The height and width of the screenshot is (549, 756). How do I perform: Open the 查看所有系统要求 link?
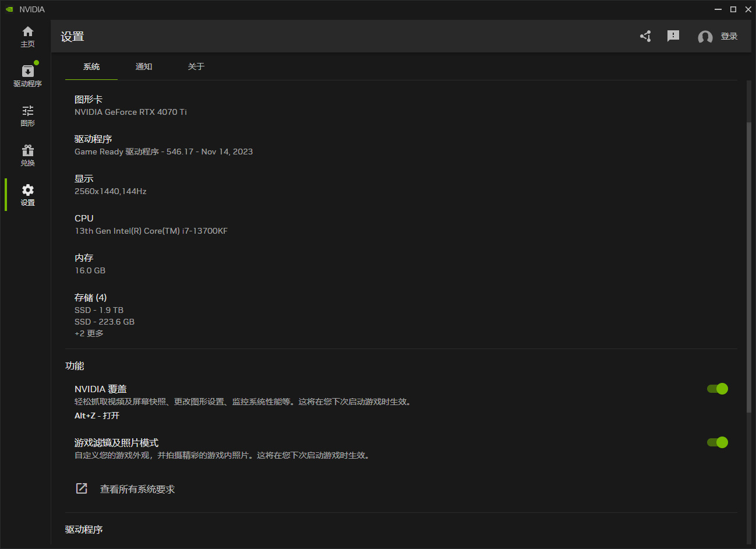[x=137, y=490]
